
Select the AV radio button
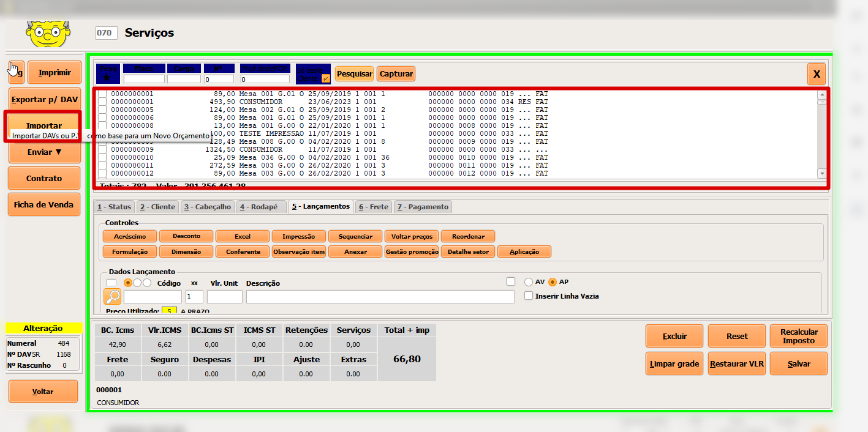[529, 282]
